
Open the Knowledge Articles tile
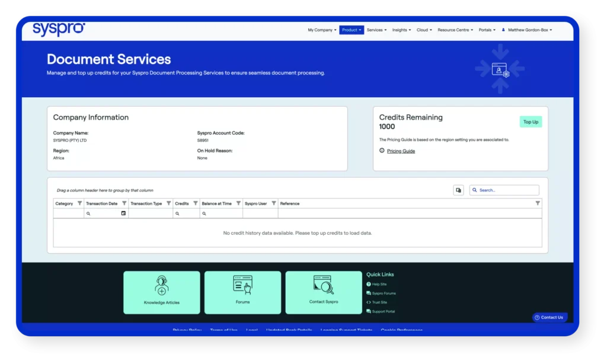162,292
